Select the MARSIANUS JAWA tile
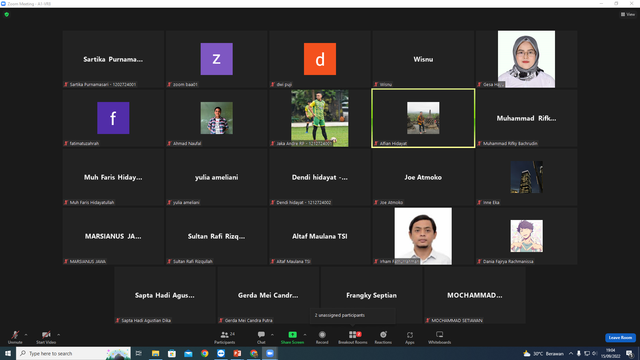640x360 pixels. (x=113, y=236)
